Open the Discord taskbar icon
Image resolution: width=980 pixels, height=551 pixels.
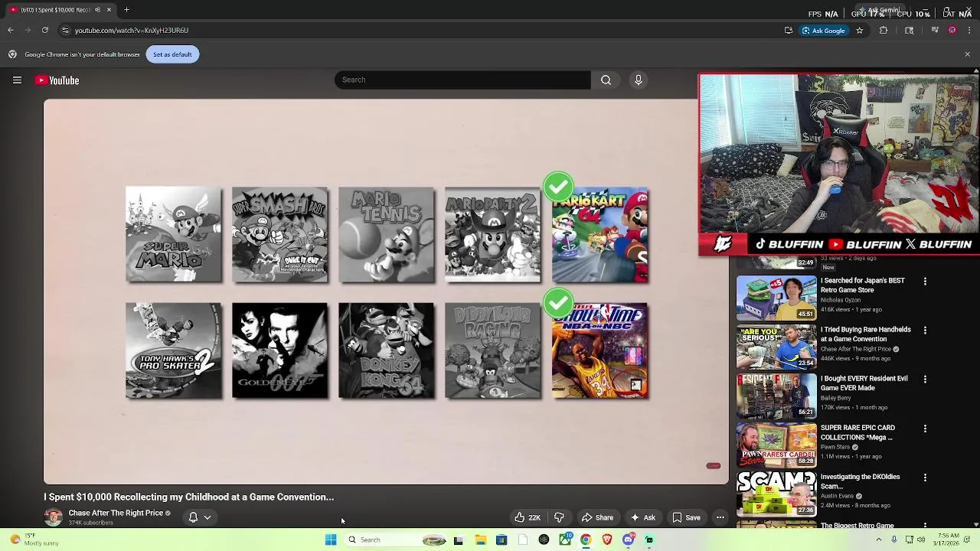(x=628, y=540)
